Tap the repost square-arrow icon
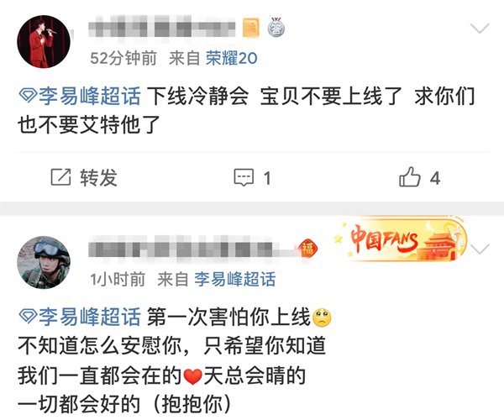Image resolution: width=504 pixels, height=420 pixels. pyautogui.click(x=60, y=177)
